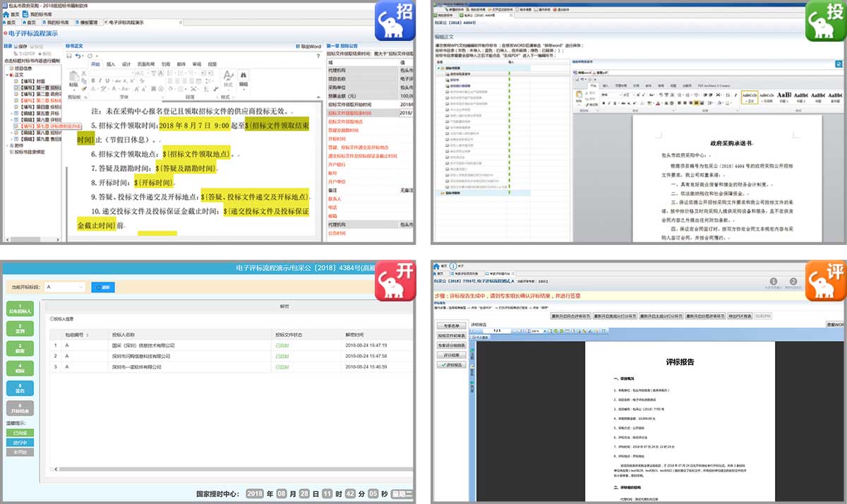The width and height of the screenshot is (847, 504).
Task: Click the 编辑 binoculars icon in ribbon
Action: click(244, 78)
